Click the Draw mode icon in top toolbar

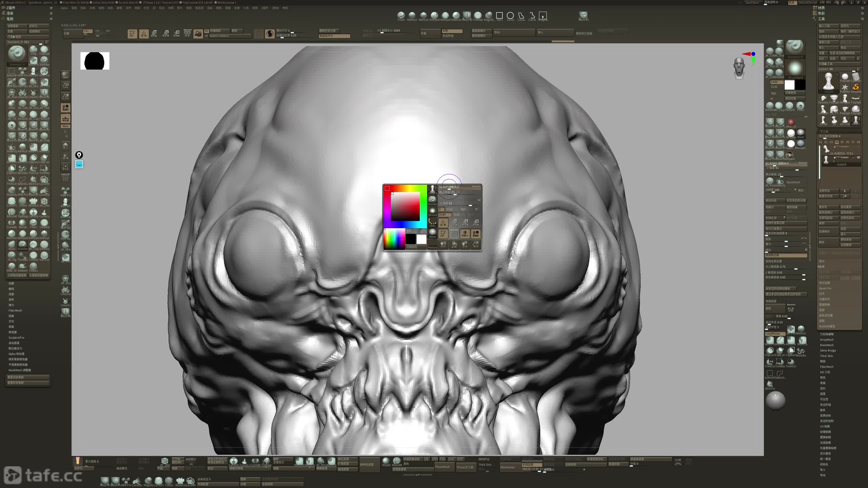(143, 34)
